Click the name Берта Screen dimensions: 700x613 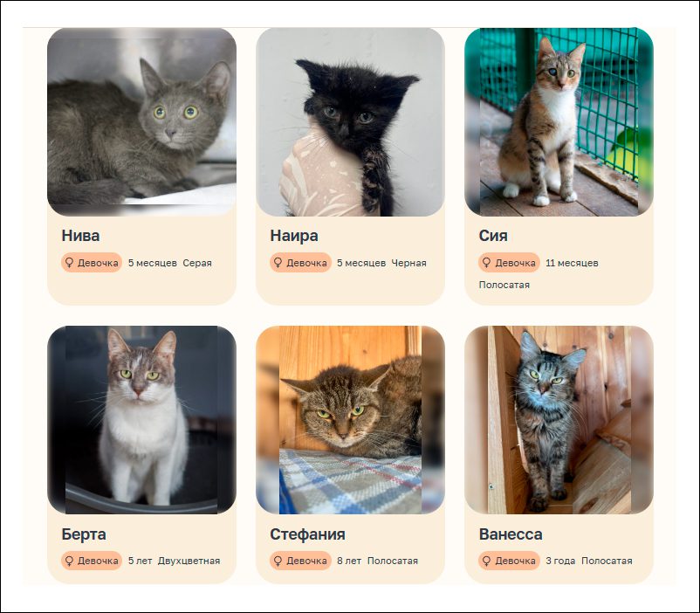[x=84, y=534]
